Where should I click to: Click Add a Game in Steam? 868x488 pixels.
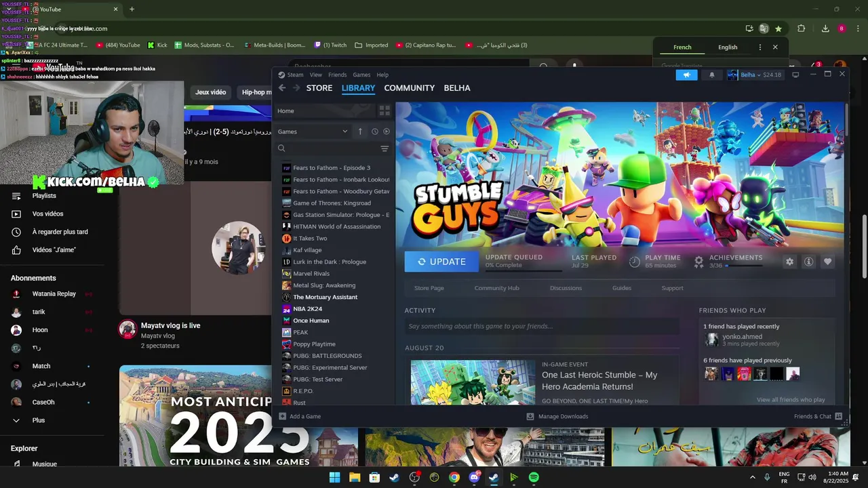point(300,416)
